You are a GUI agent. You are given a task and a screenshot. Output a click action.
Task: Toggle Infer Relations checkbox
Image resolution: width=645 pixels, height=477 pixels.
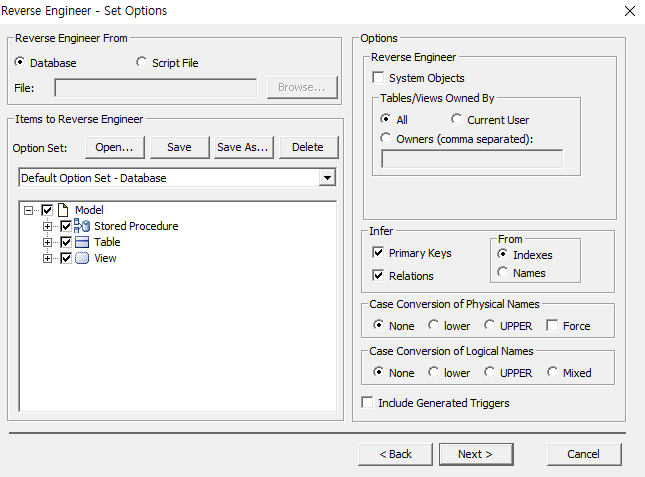pos(378,275)
